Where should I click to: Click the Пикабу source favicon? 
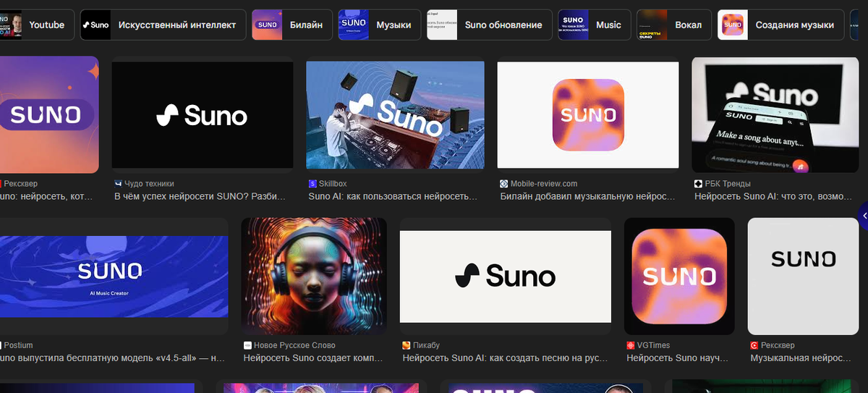pyautogui.click(x=407, y=345)
